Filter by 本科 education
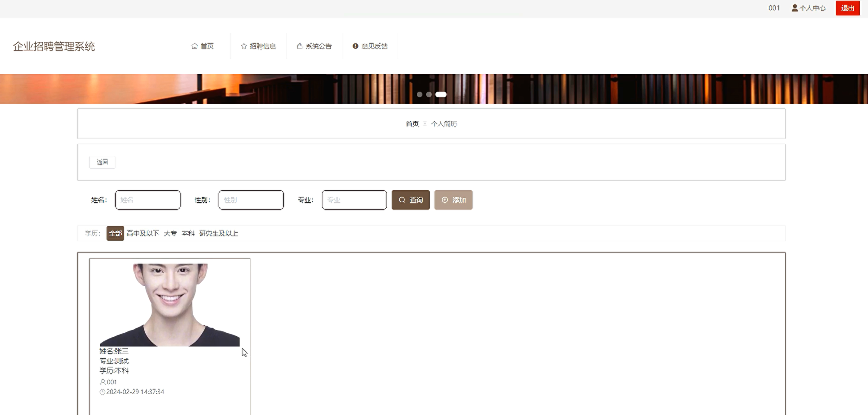Viewport: 868px width, 415px height. coord(188,233)
